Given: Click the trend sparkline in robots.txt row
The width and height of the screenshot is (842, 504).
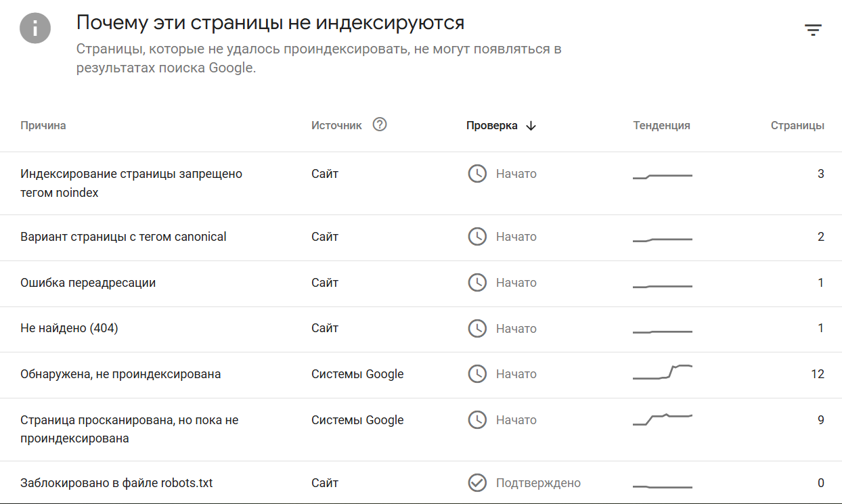Looking at the screenshot, I should tap(663, 486).
